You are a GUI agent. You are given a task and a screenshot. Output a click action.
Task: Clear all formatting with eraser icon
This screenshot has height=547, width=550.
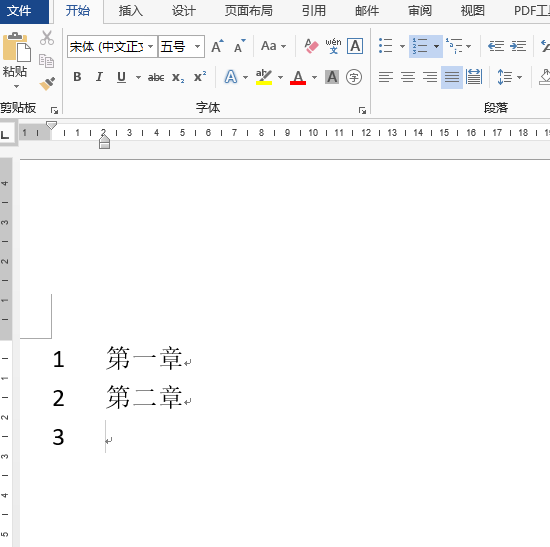tap(311, 46)
